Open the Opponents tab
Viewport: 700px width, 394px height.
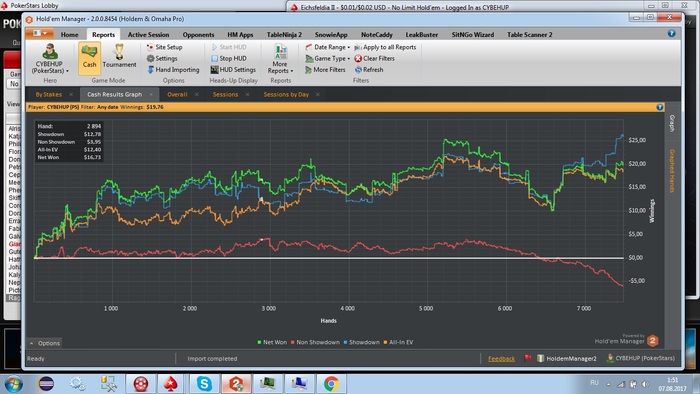tap(198, 34)
